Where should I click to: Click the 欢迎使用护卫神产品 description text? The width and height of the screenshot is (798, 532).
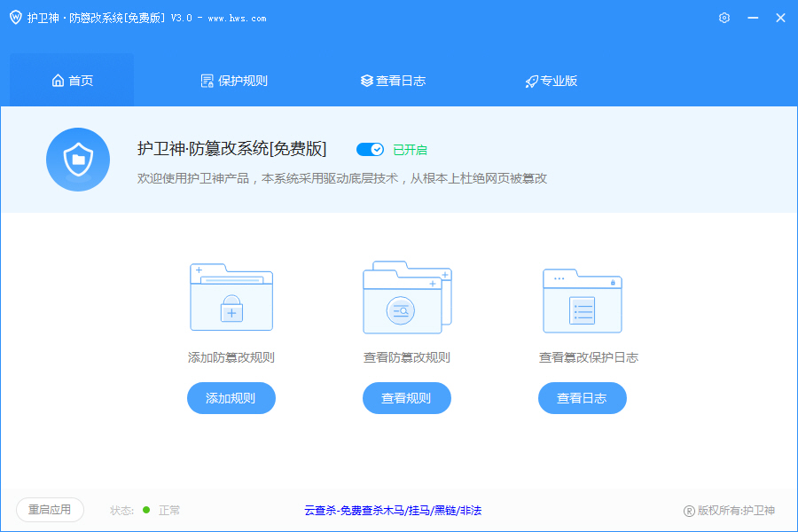342,178
